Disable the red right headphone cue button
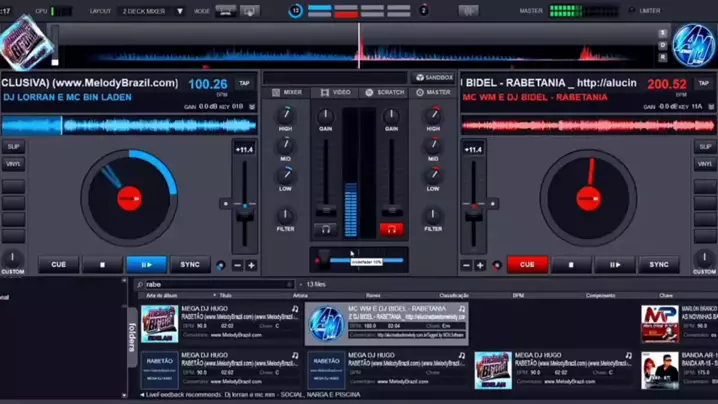The height and width of the screenshot is (404, 718). click(x=391, y=229)
